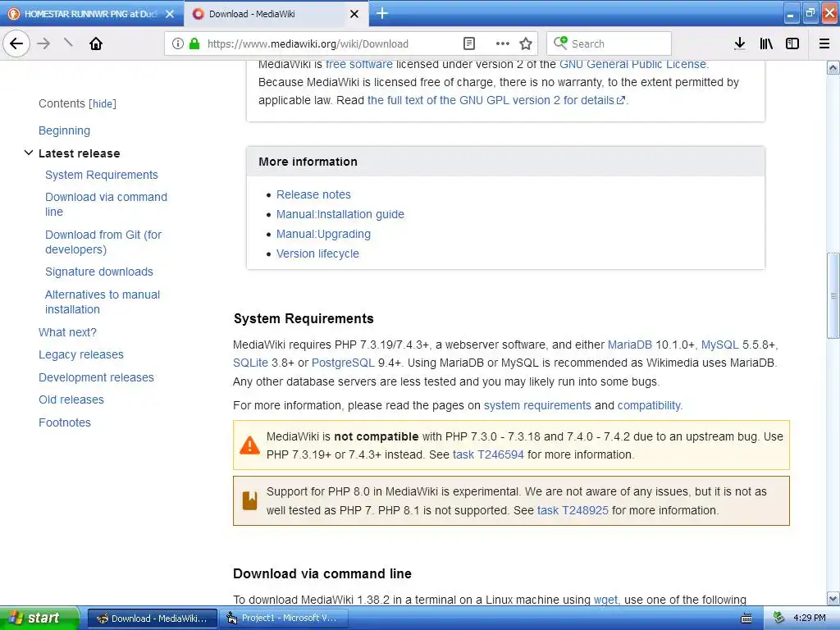This screenshot has width=840, height=630.
Task: Open the Windows start menu
Action: 39,619
